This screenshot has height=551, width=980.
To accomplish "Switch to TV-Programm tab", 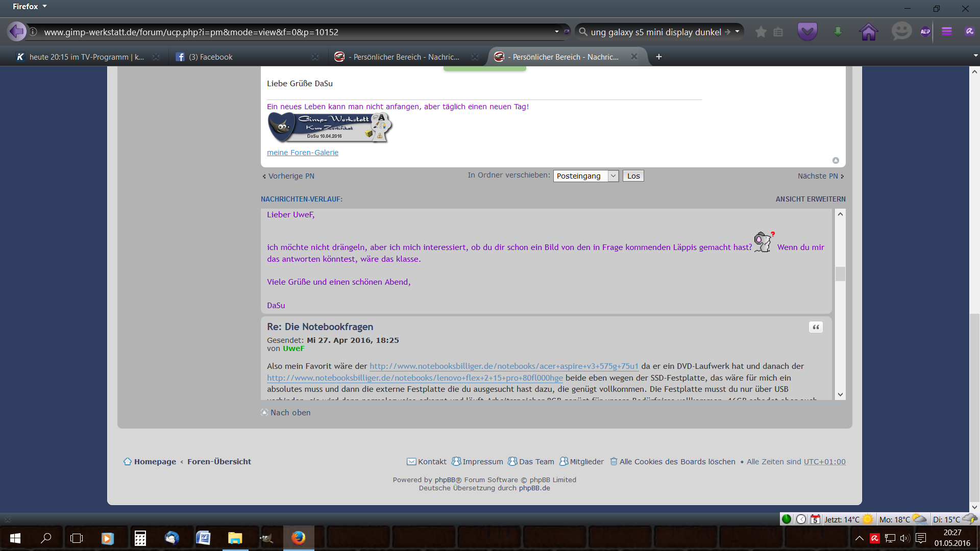I will (x=82, y=57).
